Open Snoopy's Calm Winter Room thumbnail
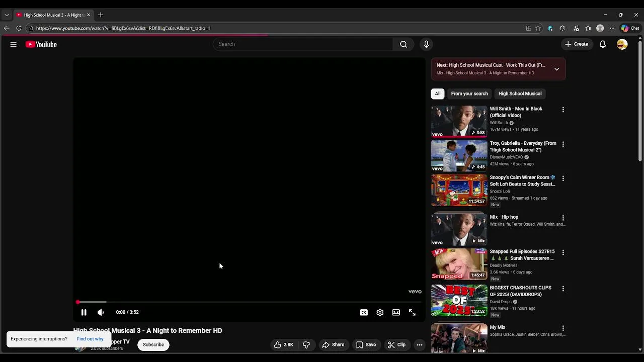This screenshot has height=362, width=644. [x=459, y=190]
